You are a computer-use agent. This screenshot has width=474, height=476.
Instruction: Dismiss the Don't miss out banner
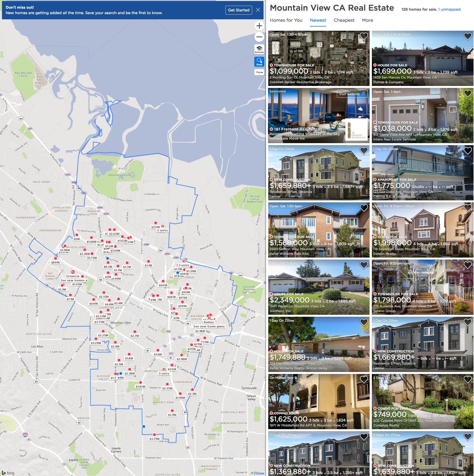(x=258, y=10)
